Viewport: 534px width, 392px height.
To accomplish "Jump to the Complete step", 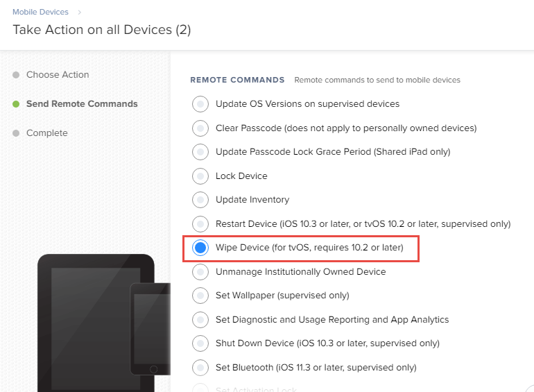I will point(47,133).
